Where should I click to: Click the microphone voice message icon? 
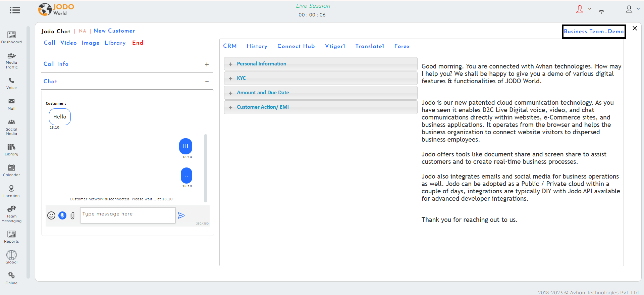coord(62,215)
